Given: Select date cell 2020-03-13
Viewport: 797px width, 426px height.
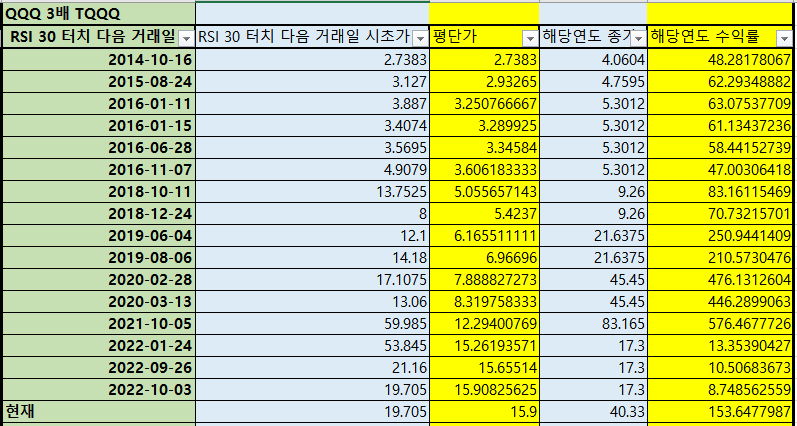Looking at the screenshot, I should 99,301.
